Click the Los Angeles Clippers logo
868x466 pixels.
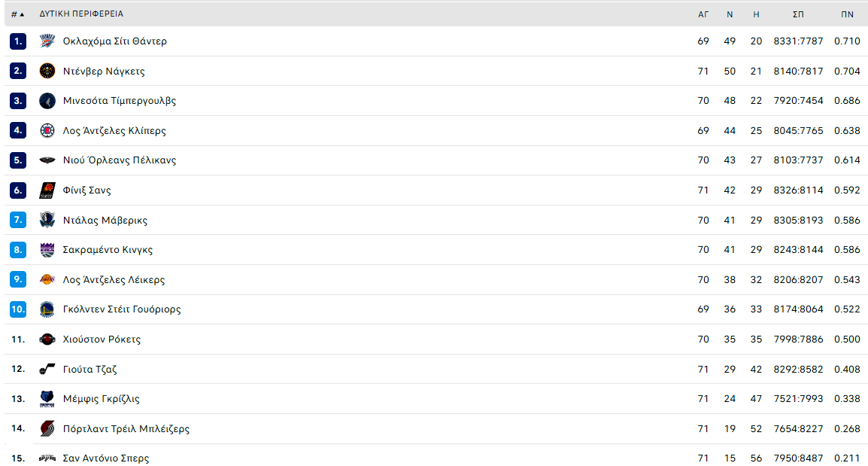click(47, 131)
